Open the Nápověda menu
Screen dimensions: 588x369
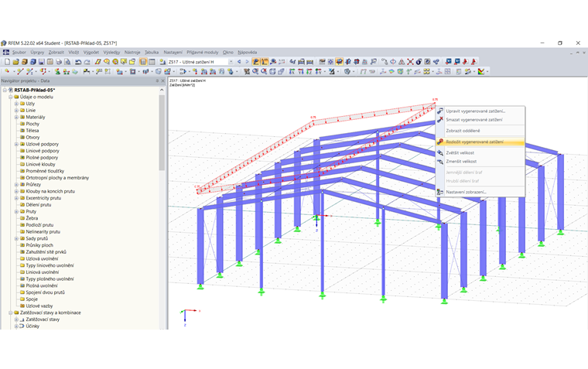click(248, 53)
